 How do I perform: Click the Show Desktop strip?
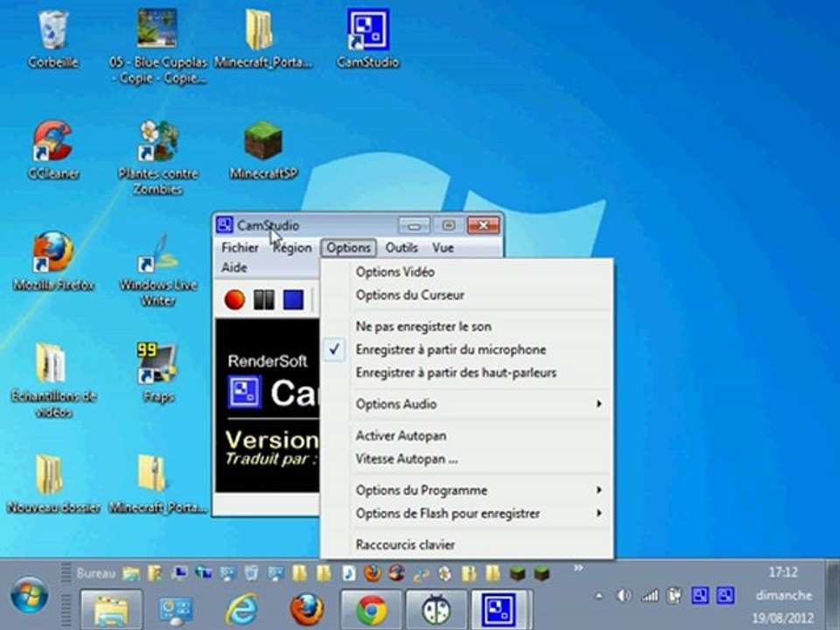point(832,595)
